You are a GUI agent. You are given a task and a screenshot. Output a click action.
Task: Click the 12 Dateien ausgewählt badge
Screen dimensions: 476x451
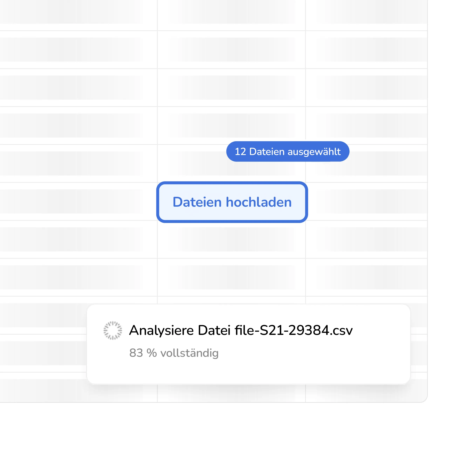[x=287, y=152]
